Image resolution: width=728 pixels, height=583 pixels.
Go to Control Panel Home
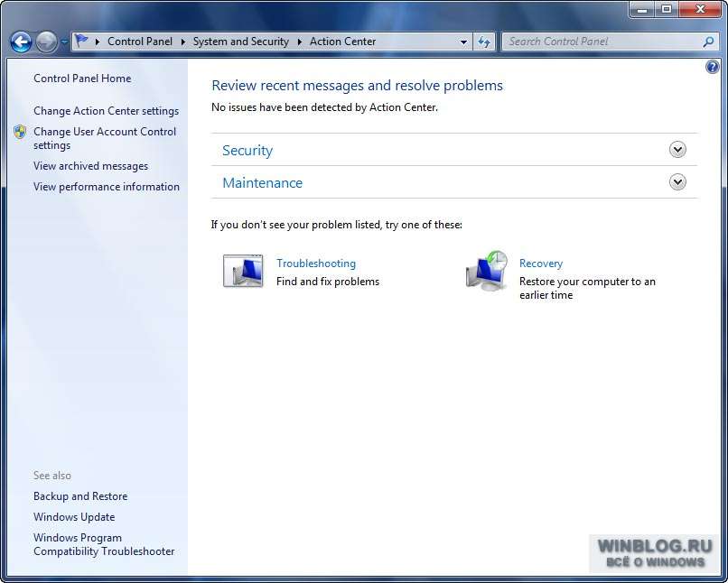coord(82,79)
